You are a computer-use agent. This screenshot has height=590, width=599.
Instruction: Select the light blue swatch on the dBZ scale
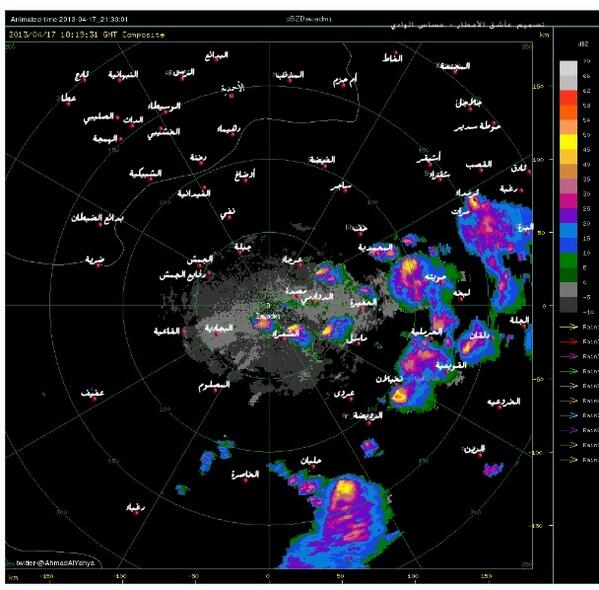(x=568, y=230)
